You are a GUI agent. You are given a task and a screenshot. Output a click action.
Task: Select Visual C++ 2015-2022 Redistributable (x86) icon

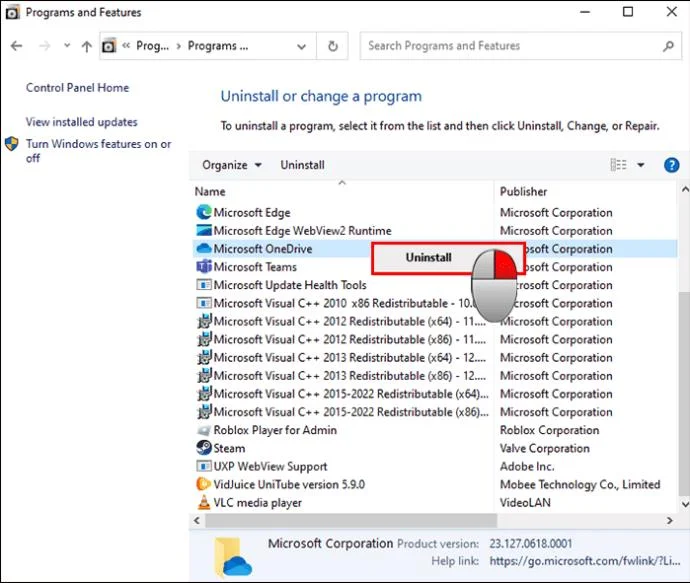[x=204, y=411]
